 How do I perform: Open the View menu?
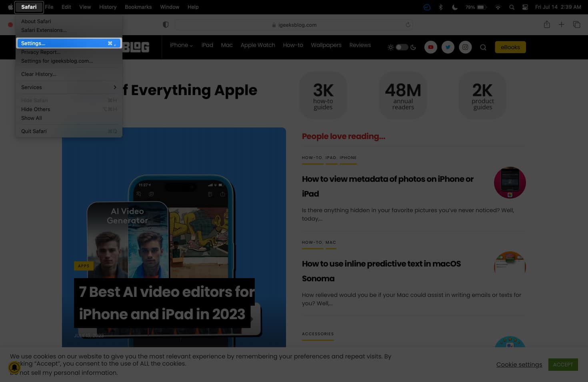coord(85,7)
